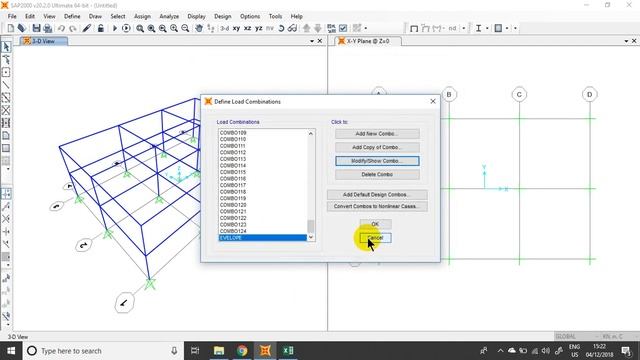640x360 pixels.
Task: Click the pencil Refresh Window icon
Action: [x=87, y=28]
